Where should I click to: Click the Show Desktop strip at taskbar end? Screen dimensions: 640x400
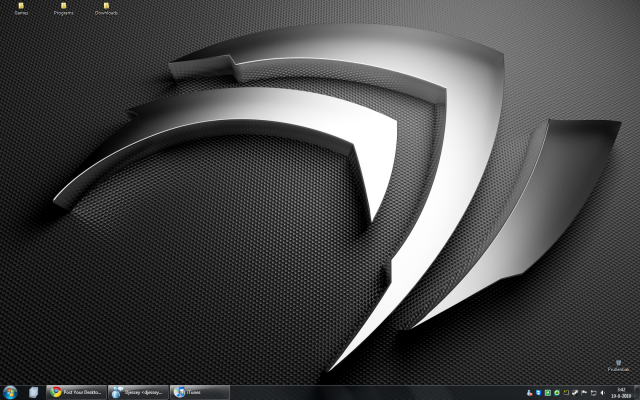[x=637, y=392]
